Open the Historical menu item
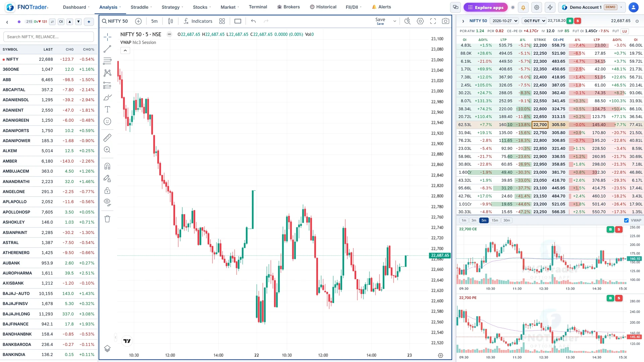 pyautogui.click(x=323, y=7)
